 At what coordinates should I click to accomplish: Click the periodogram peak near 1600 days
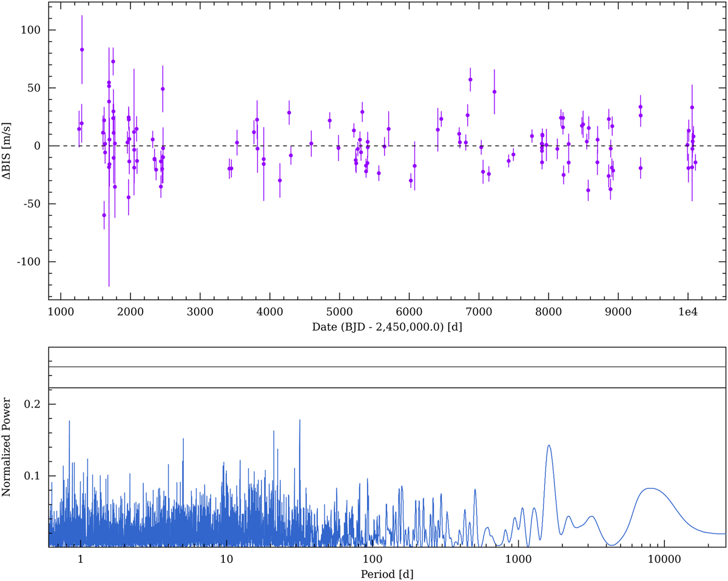(x=549, y=446)
